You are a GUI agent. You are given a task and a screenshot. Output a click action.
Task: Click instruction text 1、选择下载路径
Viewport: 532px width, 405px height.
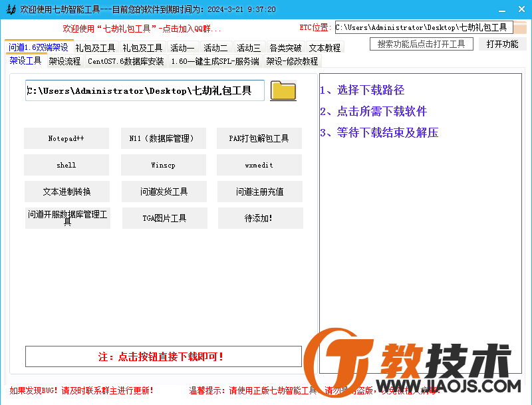pos(362,90)
